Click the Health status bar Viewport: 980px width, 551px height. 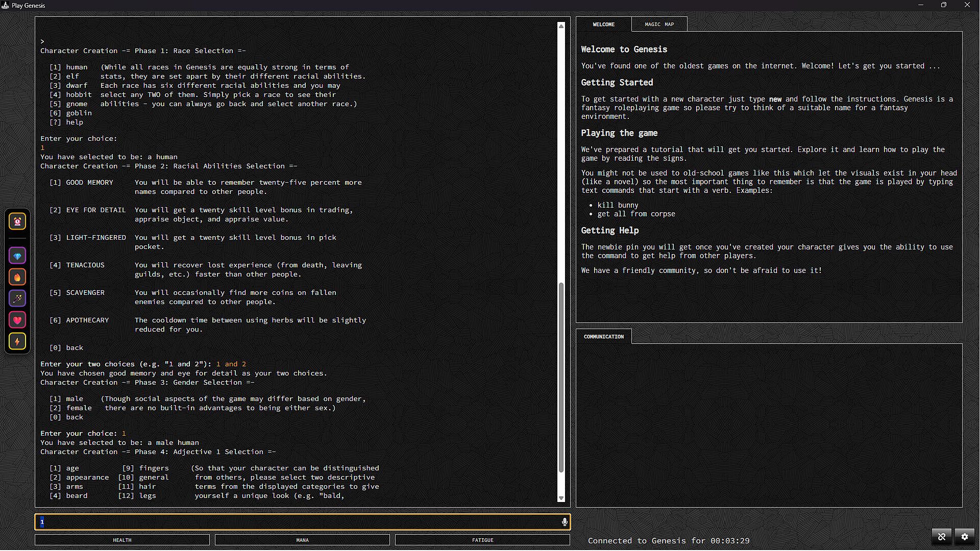pos(122,540)
